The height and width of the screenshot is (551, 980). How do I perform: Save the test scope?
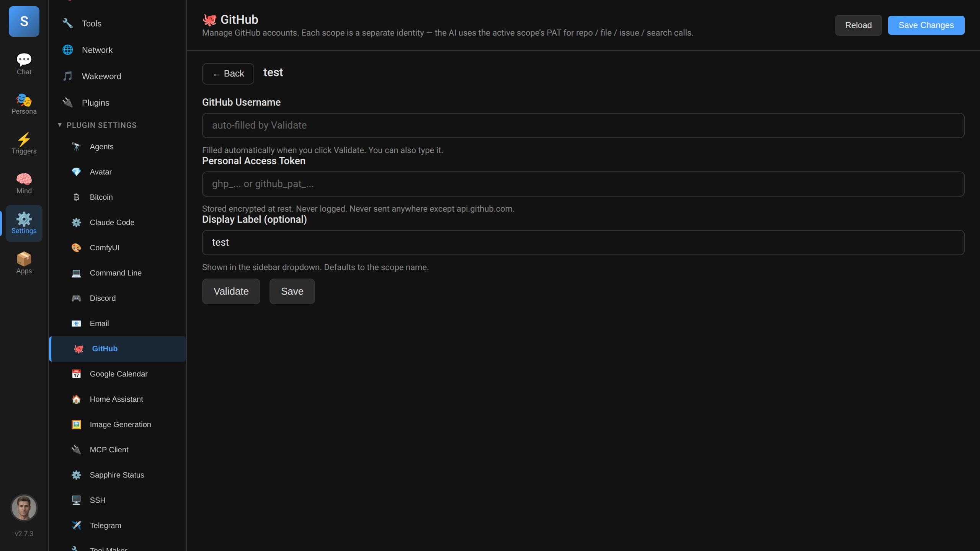(292, 291)
